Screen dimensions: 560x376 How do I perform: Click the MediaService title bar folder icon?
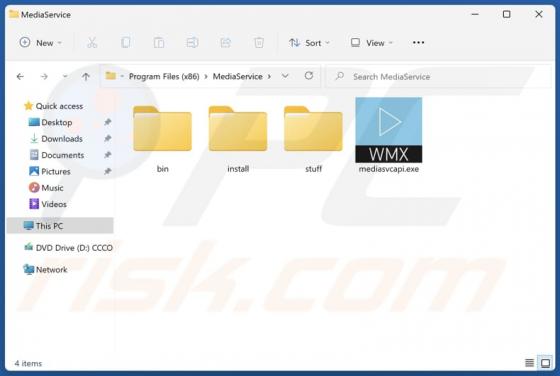pyautogui.click(x=14, y=14)
